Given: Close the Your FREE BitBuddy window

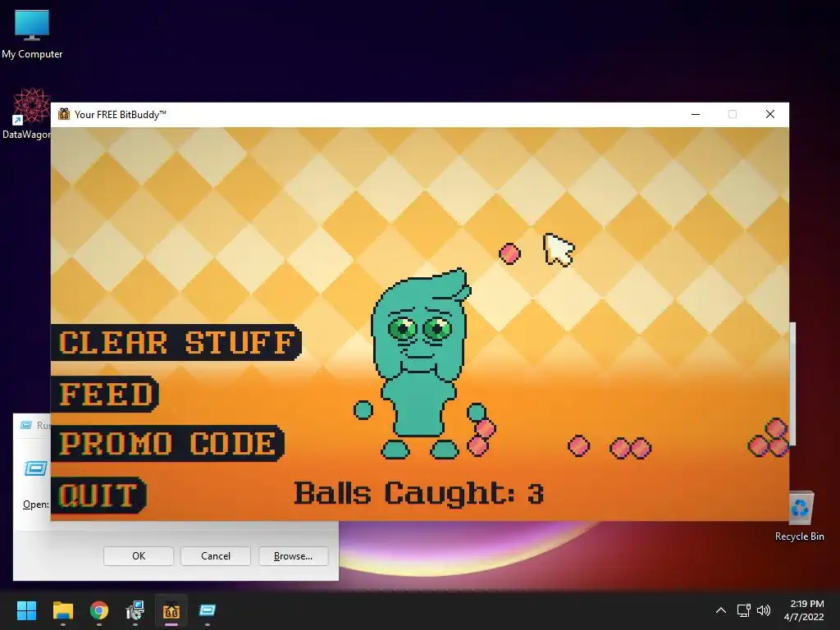Looking at the screenshot, I should [x=770, y=114].
